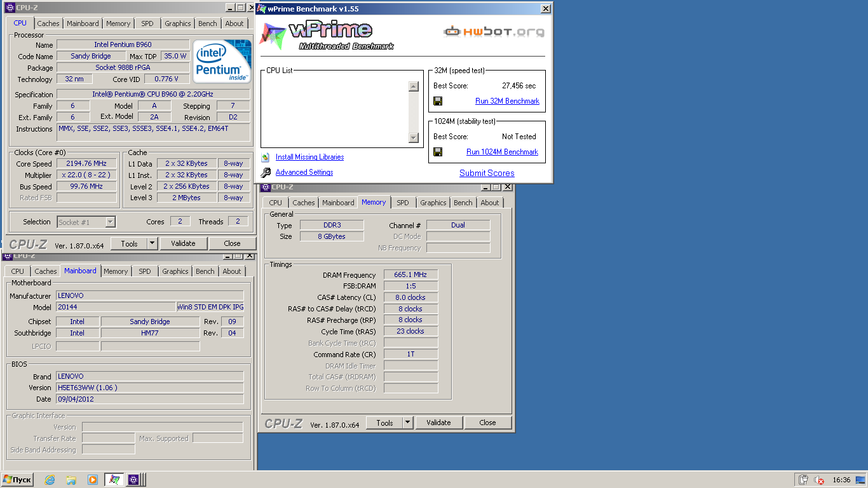This screenshot has height=488, width=868.
Task: Launch Windows Media Player from the taskbar
Action: coord(93,480)
